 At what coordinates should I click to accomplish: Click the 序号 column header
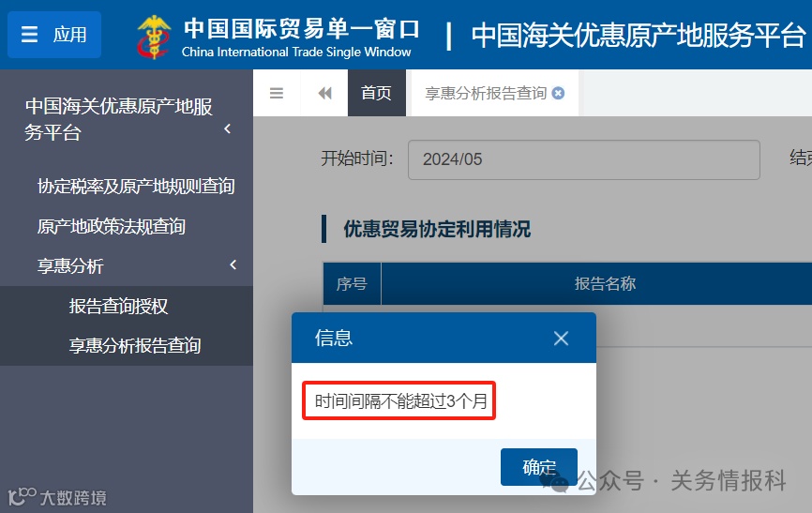tap(352, 283)
